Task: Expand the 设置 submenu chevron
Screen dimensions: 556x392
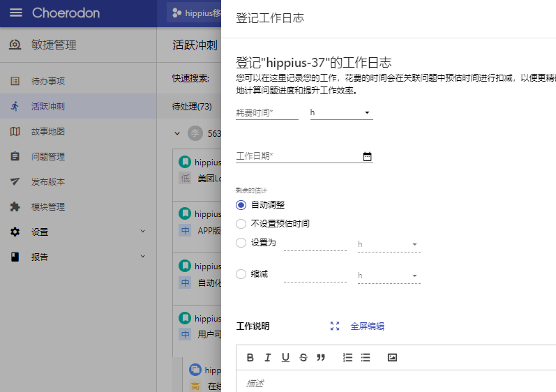Action: pyautogui.click(x=142, y=231)
